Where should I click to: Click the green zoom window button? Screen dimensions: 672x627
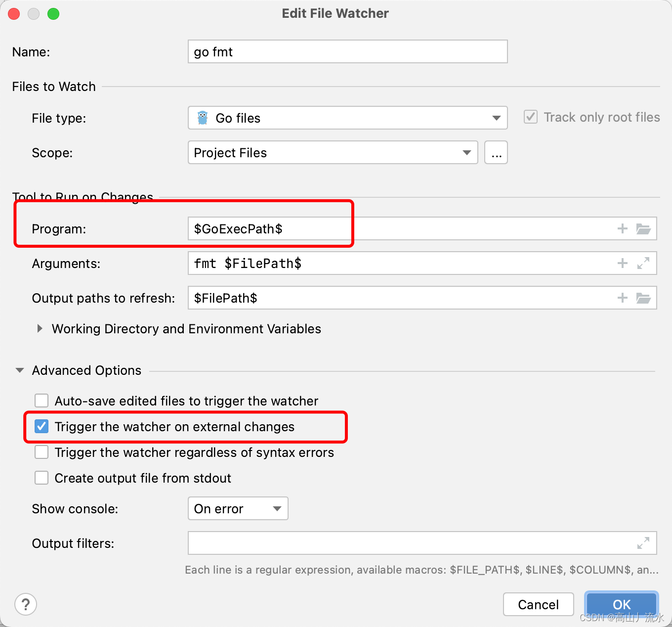(x=53, y=14)
